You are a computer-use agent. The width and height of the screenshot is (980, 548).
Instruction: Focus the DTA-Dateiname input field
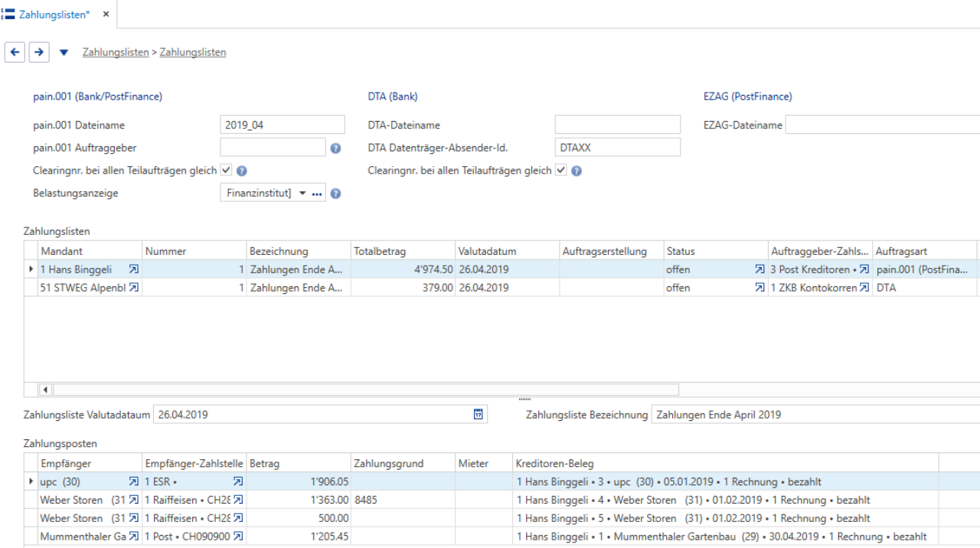pyautogui.click(x=617, y=125)
